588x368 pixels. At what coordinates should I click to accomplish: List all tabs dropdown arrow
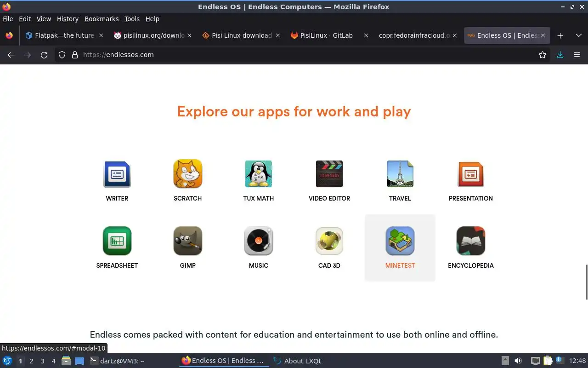point(578,35)
